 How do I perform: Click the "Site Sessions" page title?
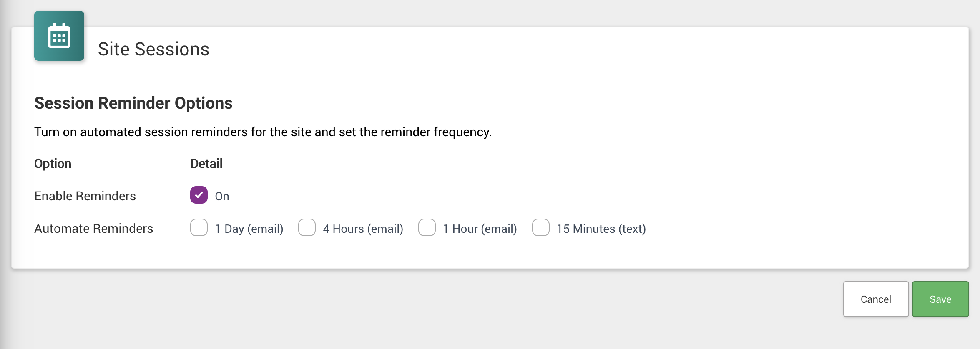[153, 49]
